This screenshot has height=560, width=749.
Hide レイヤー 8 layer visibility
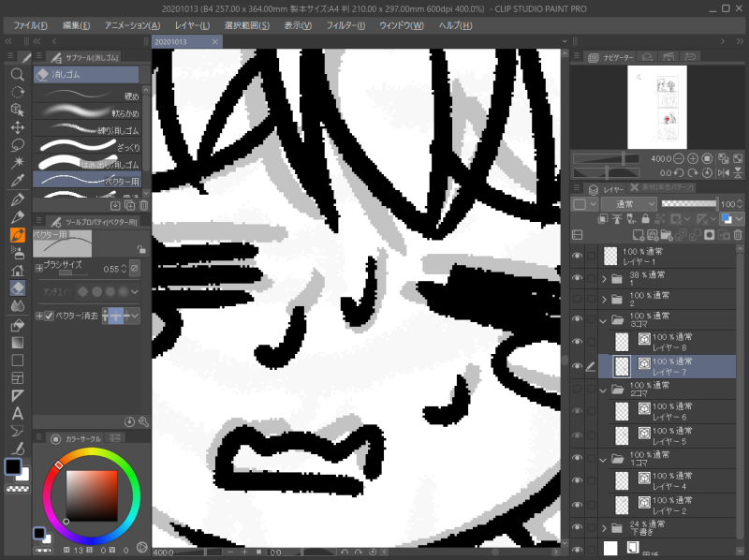577,342
